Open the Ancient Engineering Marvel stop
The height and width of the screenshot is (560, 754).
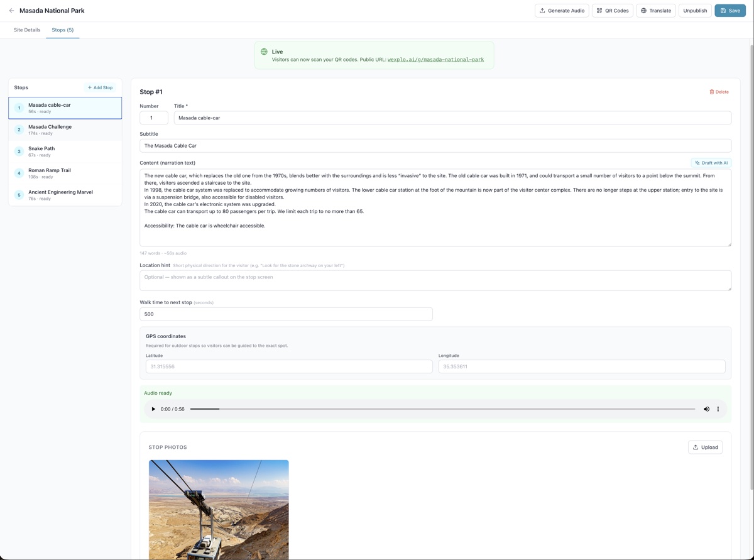pos(65,195)
